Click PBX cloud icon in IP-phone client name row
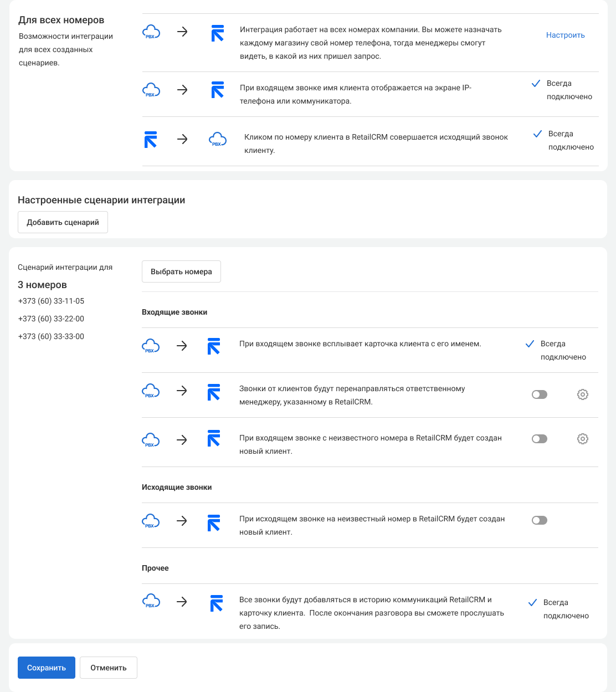The image size is (616, 692). (151, 90)
